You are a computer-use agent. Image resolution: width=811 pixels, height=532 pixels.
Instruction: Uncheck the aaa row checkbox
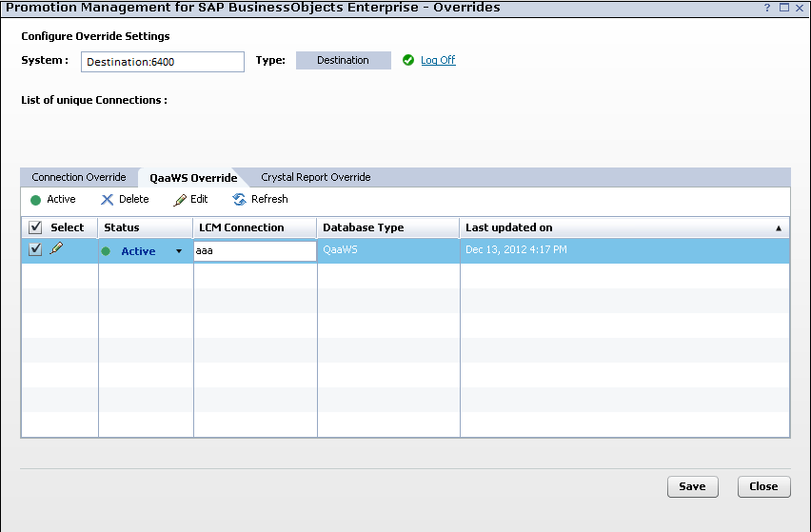click(x=35, y=249)
